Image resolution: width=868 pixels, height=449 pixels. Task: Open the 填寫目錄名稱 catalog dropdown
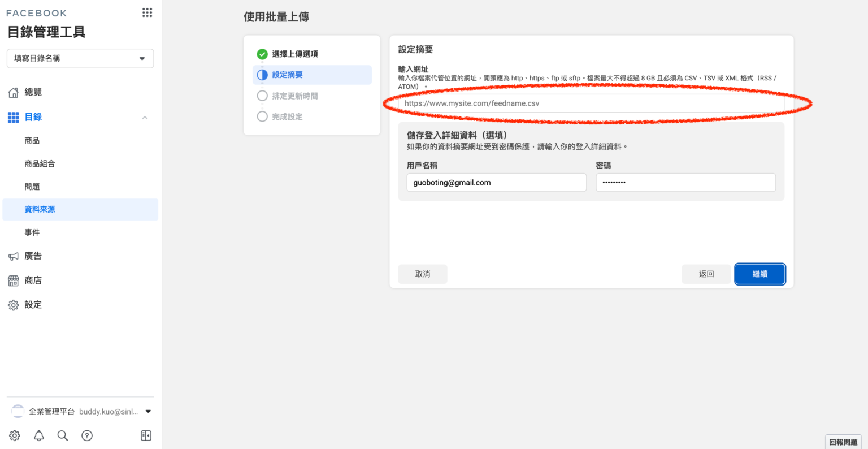80,58
